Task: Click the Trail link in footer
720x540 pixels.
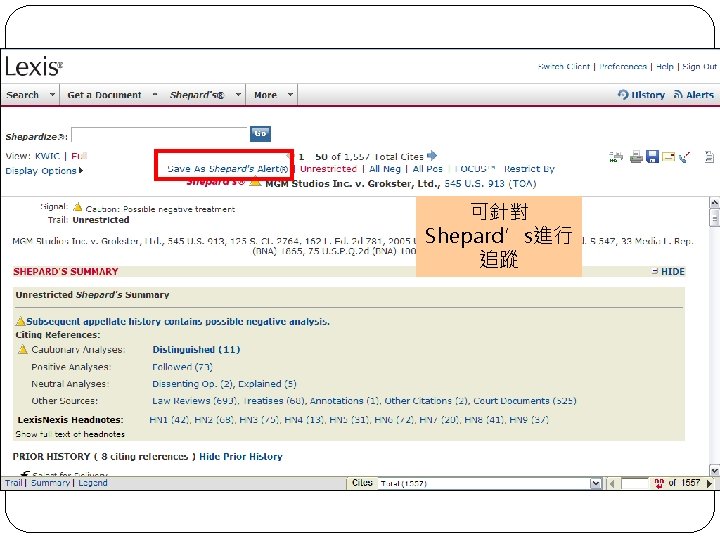Action: [14, 483]
